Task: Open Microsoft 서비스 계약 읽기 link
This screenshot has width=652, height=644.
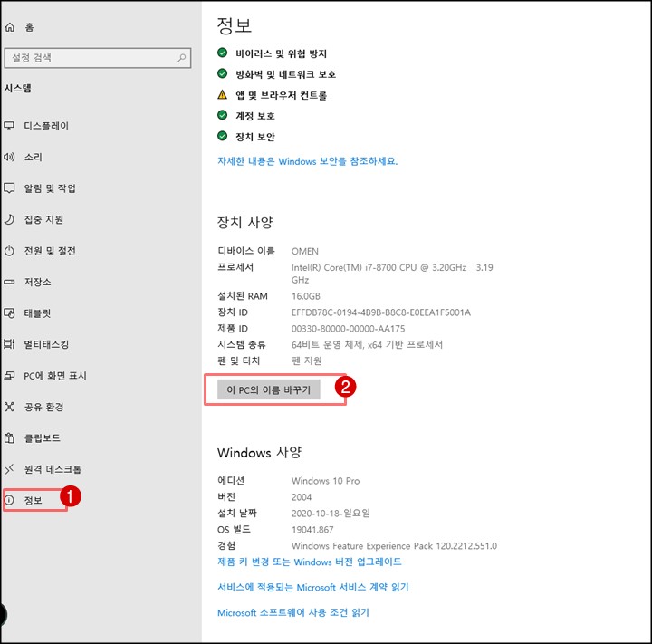Action: click(313, 587)
